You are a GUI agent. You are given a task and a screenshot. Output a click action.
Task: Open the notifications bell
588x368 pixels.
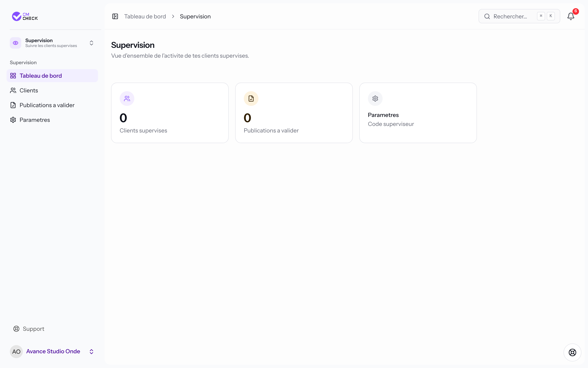pyautogui.click(x=571, y=16)
